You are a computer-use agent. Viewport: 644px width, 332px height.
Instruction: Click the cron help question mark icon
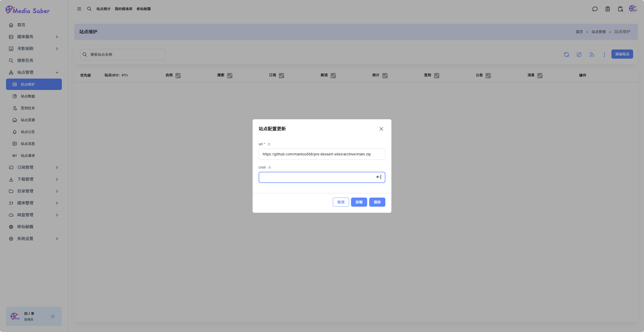point(270,168)
